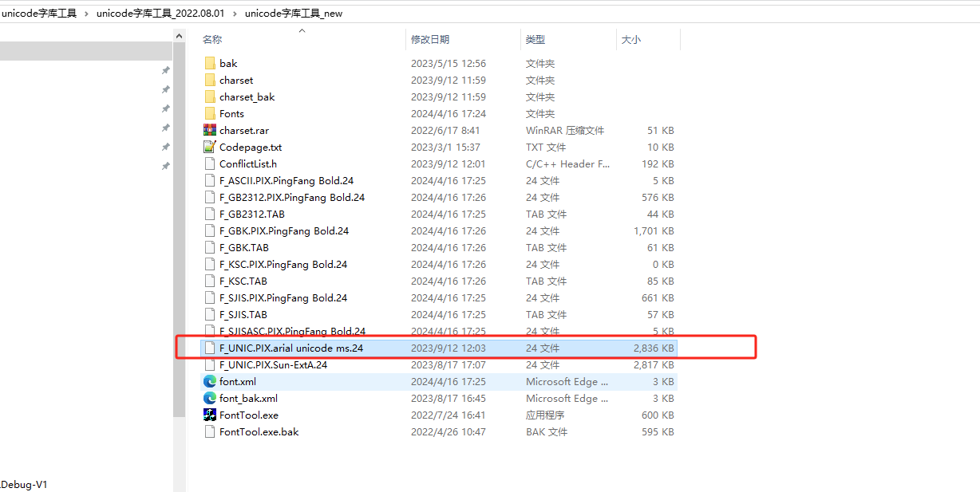Click the first pin icon in navigation pane
980x492 pixels.
(166, 70)
